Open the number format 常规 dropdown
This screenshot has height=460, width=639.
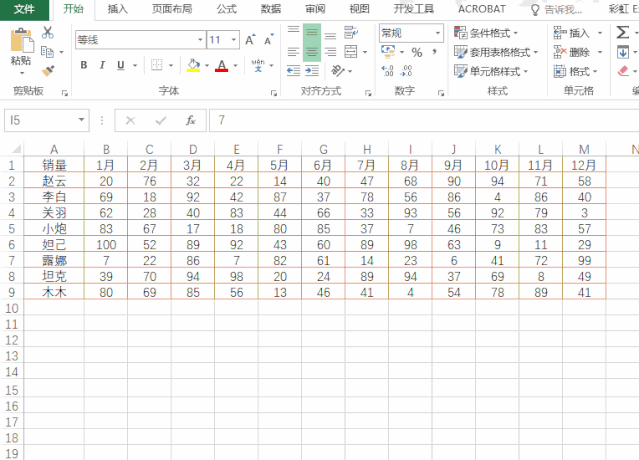[438, 33]
